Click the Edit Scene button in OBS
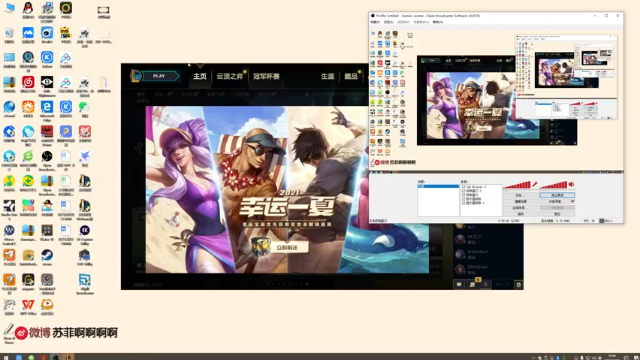The image size is (640, 360). point(519,201)
